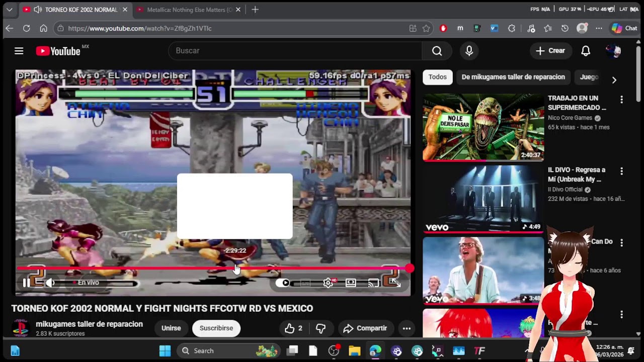Open 'TRABAJO EN UN SUPERMERCADO' video thumbnail

point(483,127)
